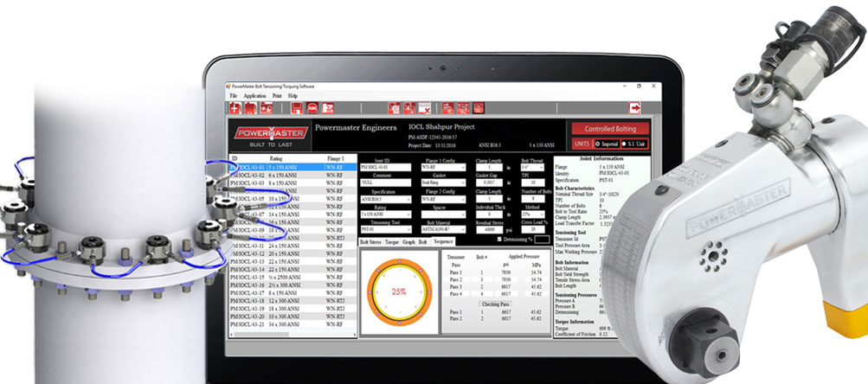Select the Sequence tab

click(x=442, y=242)
